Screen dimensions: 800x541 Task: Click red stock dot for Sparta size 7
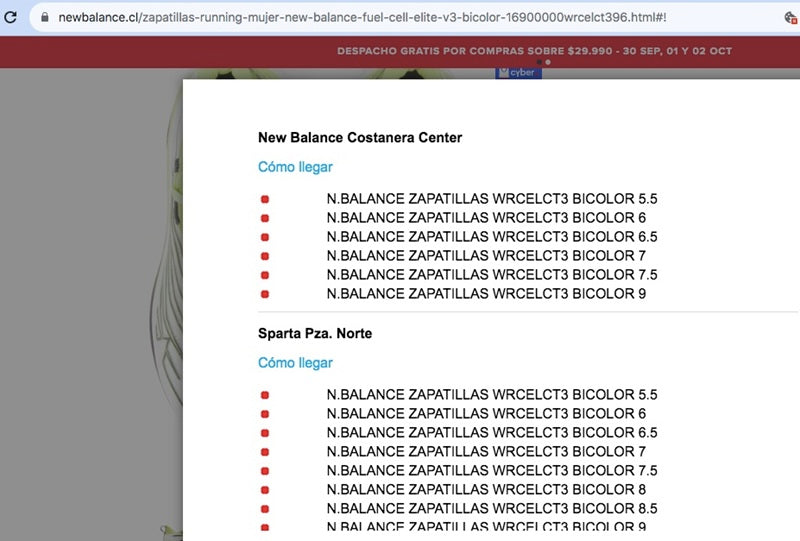tap(265, 452)
